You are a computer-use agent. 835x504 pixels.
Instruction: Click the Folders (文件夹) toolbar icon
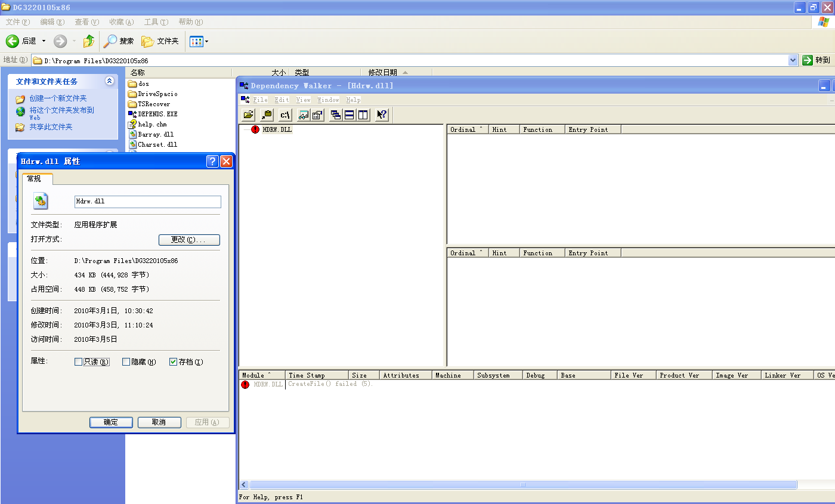click(147, 41)
